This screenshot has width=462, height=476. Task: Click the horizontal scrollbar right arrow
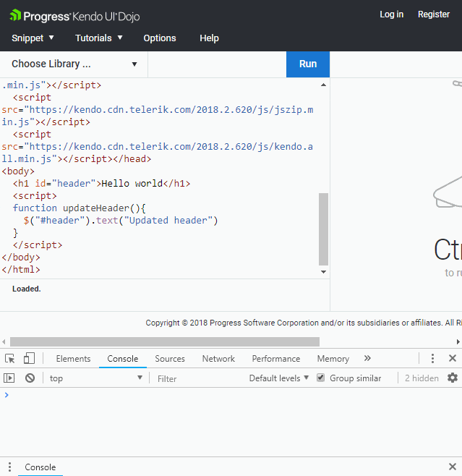pyautogui.click(x=458, y=342)
